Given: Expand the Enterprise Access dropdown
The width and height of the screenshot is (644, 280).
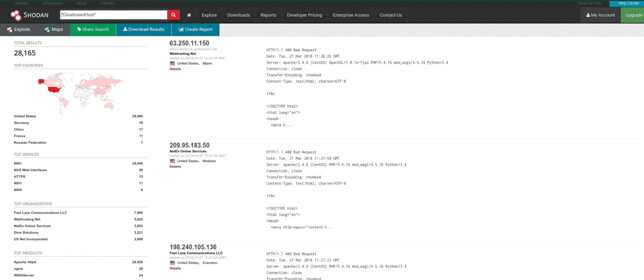Looking at the screenshot, I should point(350,15).
